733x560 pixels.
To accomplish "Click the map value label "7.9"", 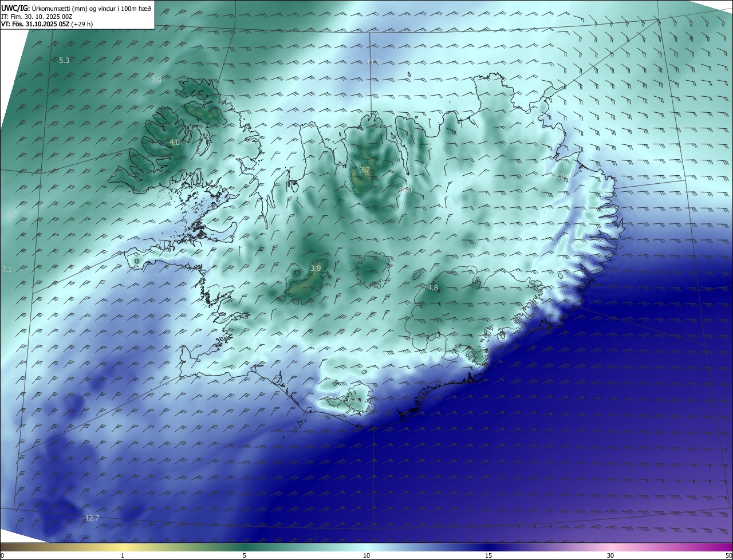I will pyautogui.click(x=156, y=80).
